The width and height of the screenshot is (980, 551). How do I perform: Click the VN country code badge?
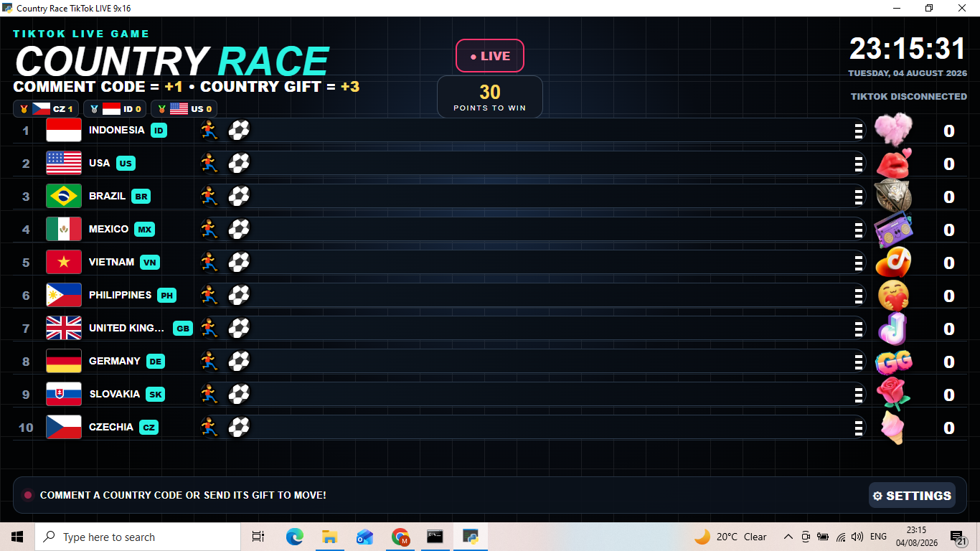point(150,262)
